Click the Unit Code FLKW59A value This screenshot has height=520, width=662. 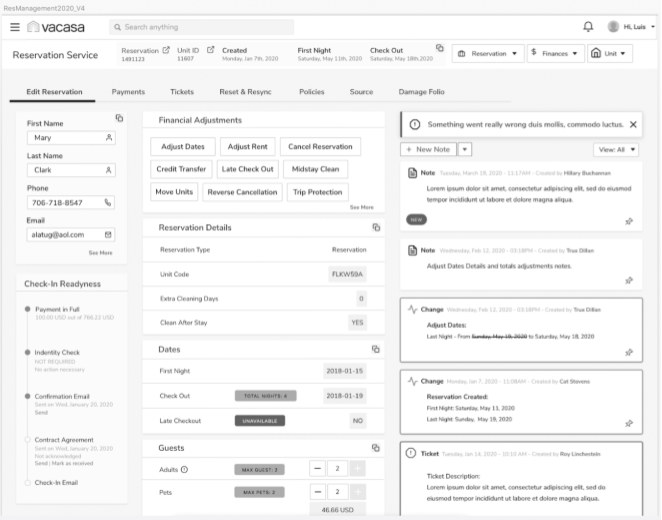point(347,274)
